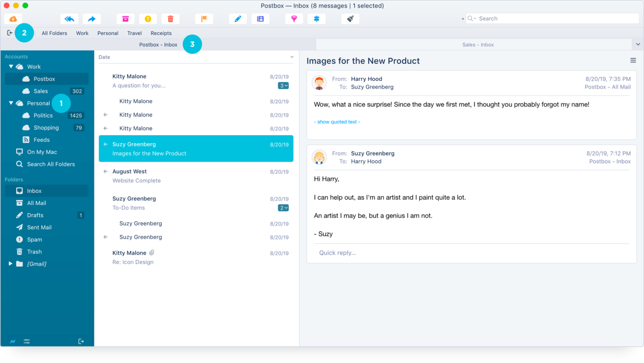Screen dimensions: 644x363
Task: Open the Date sort dropdown chevron
Action: [x=292, y=57]
